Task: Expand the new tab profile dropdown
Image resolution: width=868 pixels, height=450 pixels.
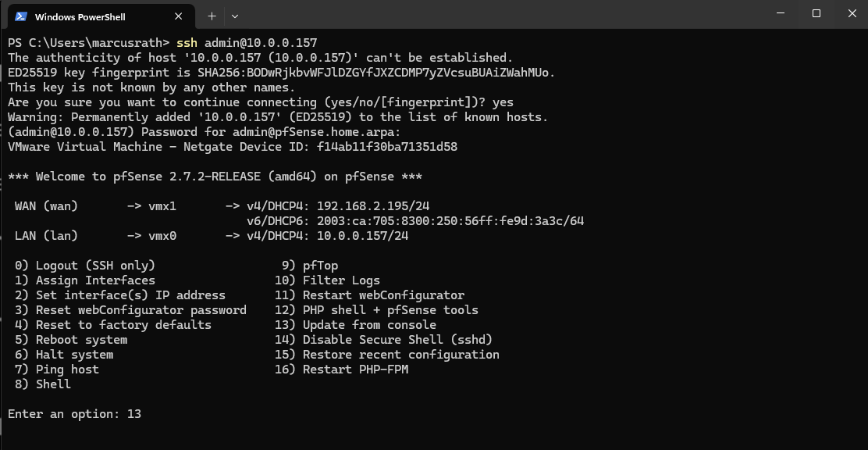Action: coord(235,16)
